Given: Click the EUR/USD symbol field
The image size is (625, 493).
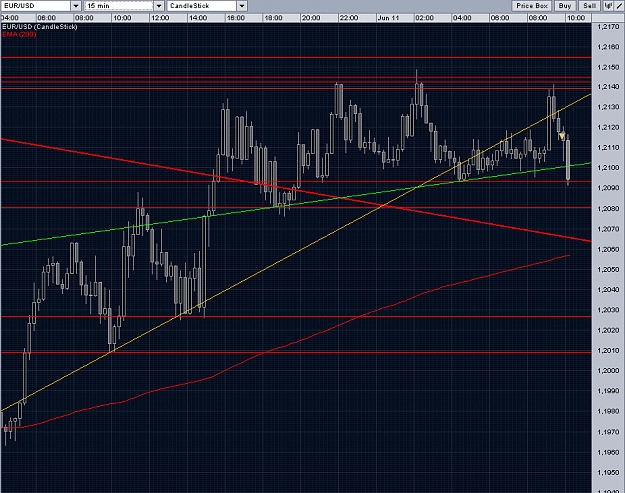Looking at the screenshot, I should coord(36,6).
